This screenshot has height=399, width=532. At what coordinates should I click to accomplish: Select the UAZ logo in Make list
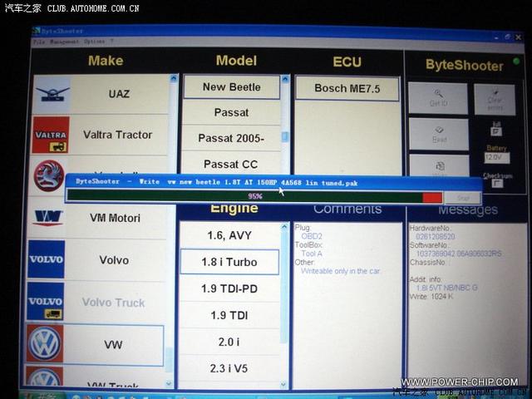tap(52, 94)
